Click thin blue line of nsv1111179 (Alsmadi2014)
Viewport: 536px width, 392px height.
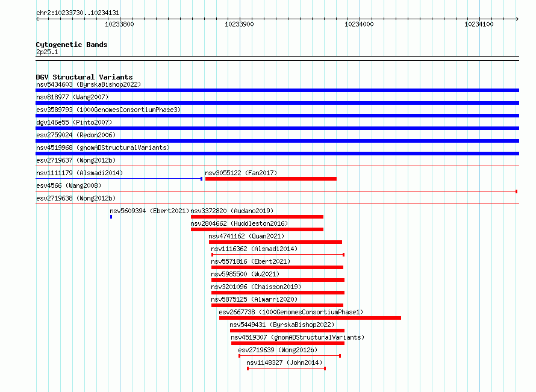[x=119, y=179]
